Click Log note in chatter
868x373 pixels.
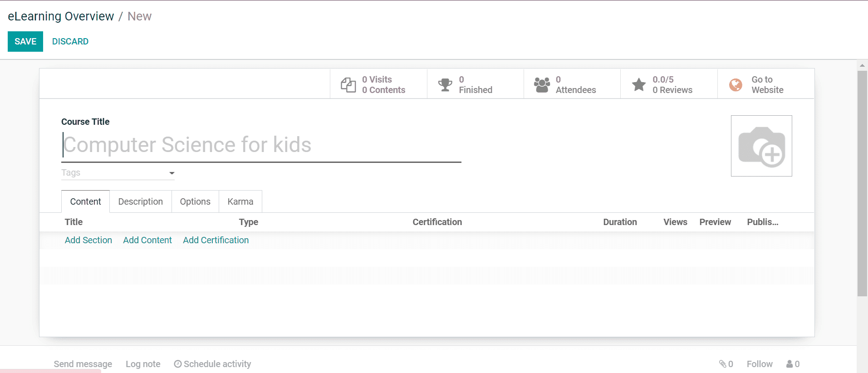click(143, 364)
